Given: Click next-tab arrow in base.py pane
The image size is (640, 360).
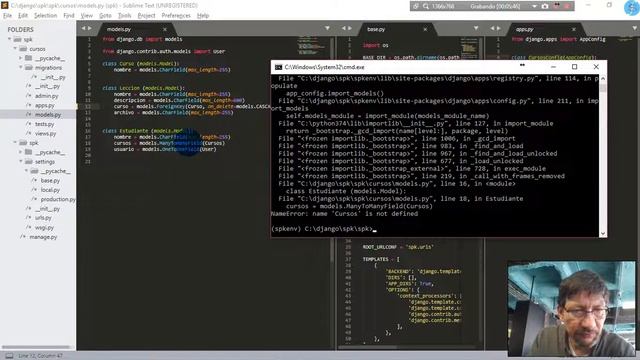Looking at the screenshot, I should pyautogui.click(x=350, y=29).
